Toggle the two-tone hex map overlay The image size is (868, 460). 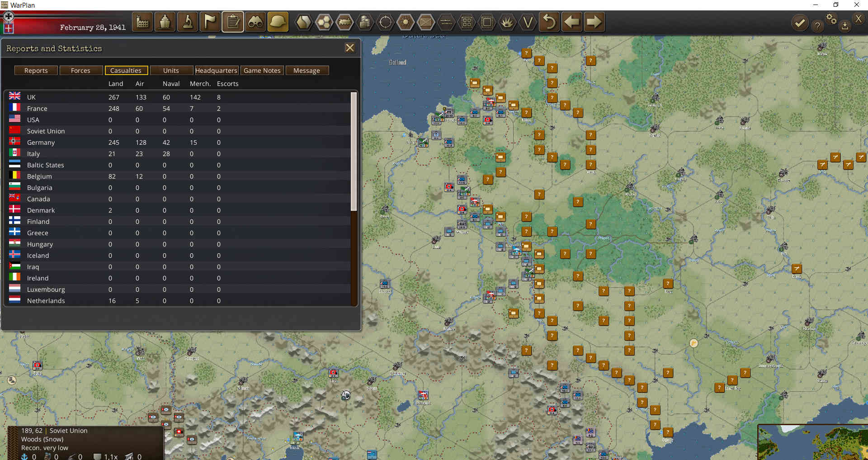coord(304,22)
